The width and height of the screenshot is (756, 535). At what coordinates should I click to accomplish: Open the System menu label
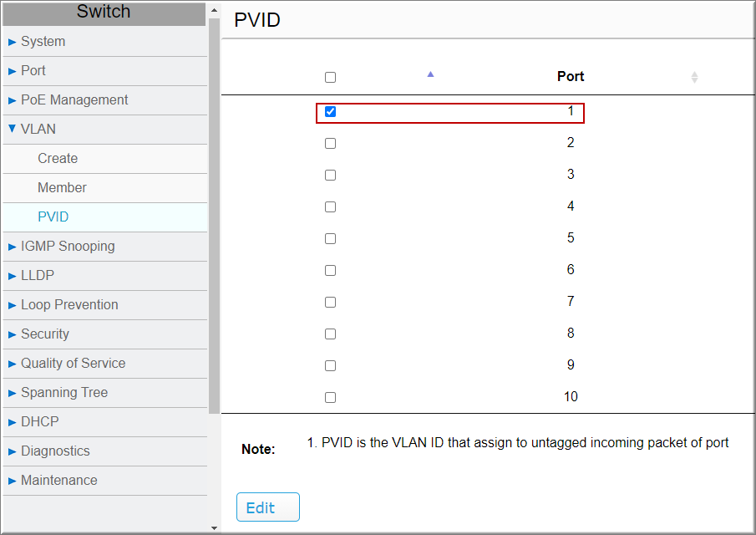[43, 42]
